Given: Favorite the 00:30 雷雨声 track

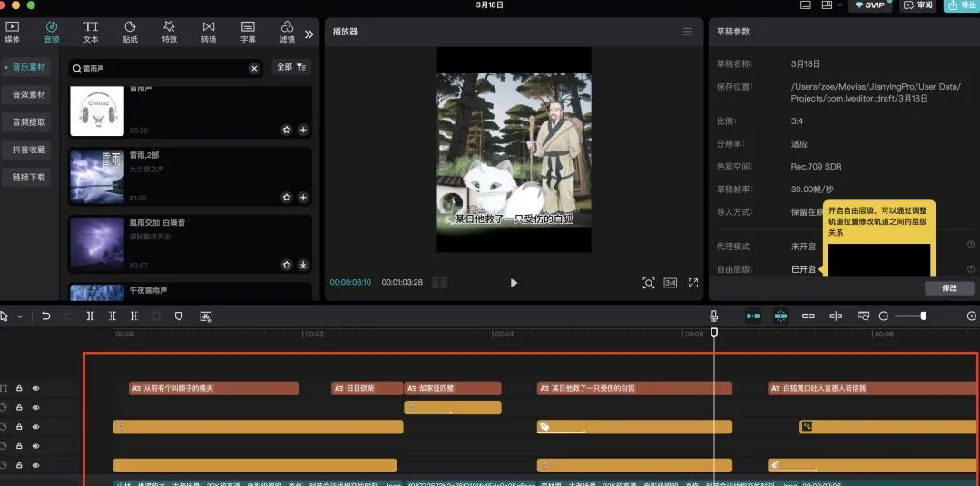Looking at the screenshot, I should (x=287, y=130).
